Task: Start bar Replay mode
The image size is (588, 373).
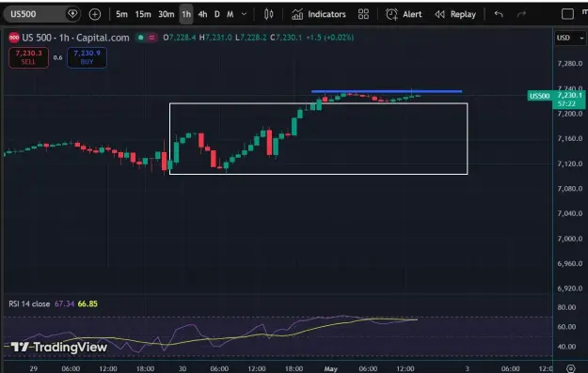Action: point(455,14)
